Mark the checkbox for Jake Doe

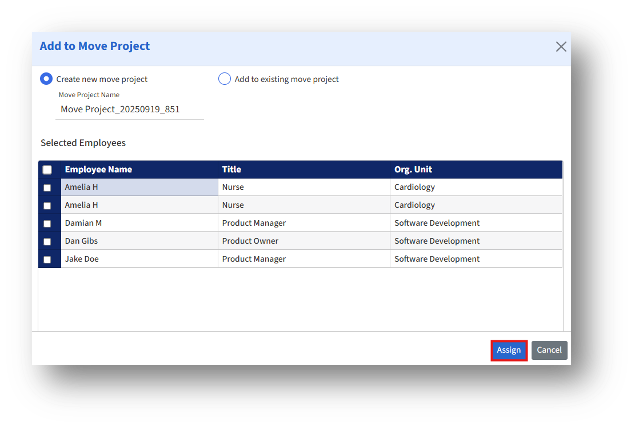pos(47,259)
